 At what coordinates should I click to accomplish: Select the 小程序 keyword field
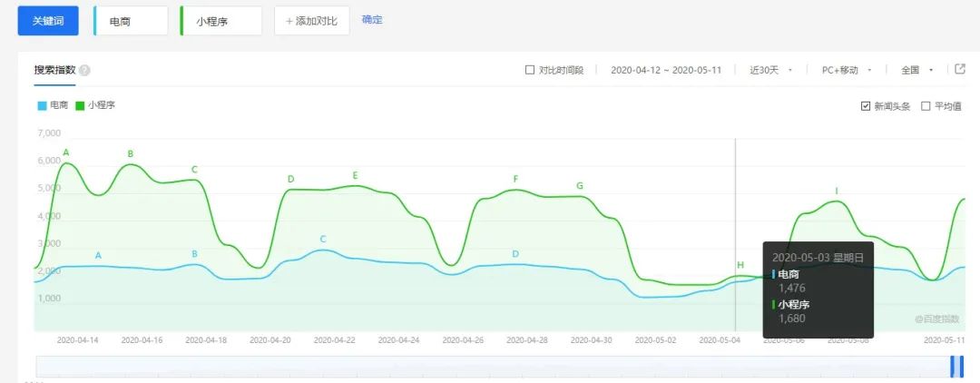(220, 21)
